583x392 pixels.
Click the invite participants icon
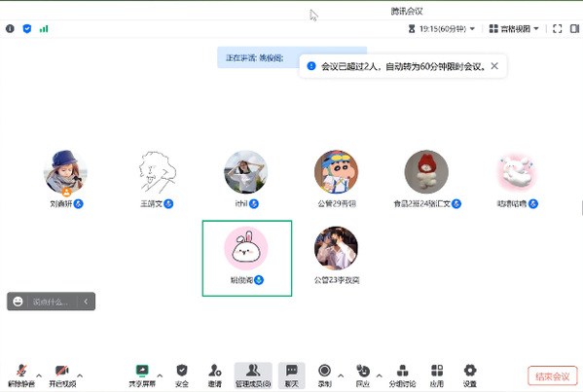point(215,375)
